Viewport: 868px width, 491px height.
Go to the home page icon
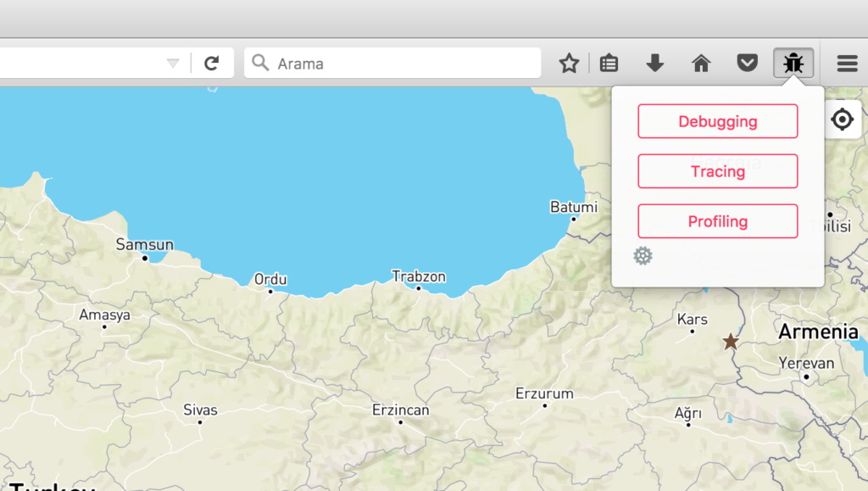coord(701,63)
